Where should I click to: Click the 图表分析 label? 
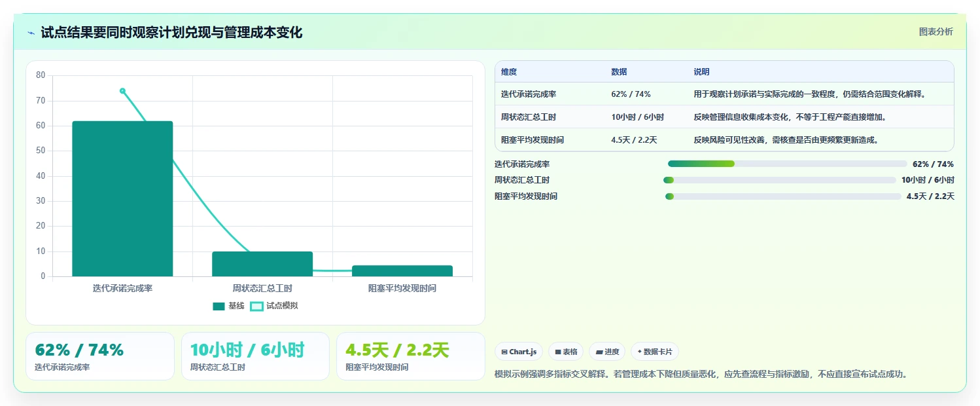point(936,31)
